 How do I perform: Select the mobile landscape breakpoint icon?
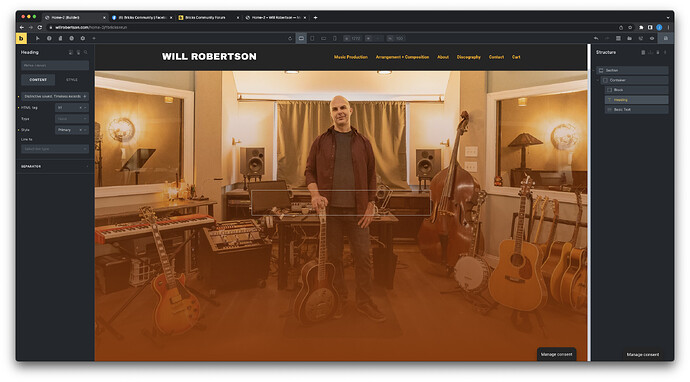[323, 38]
